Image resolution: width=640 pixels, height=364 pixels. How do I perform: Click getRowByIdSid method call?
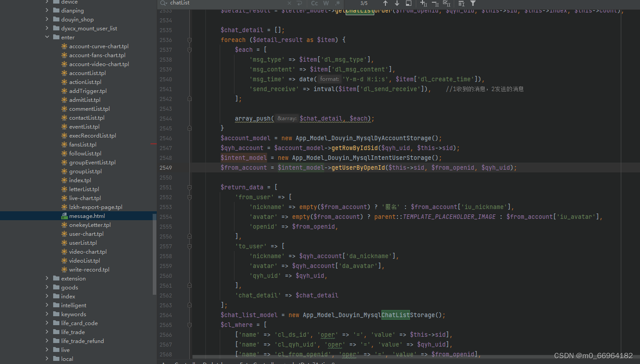pos(355,148)
